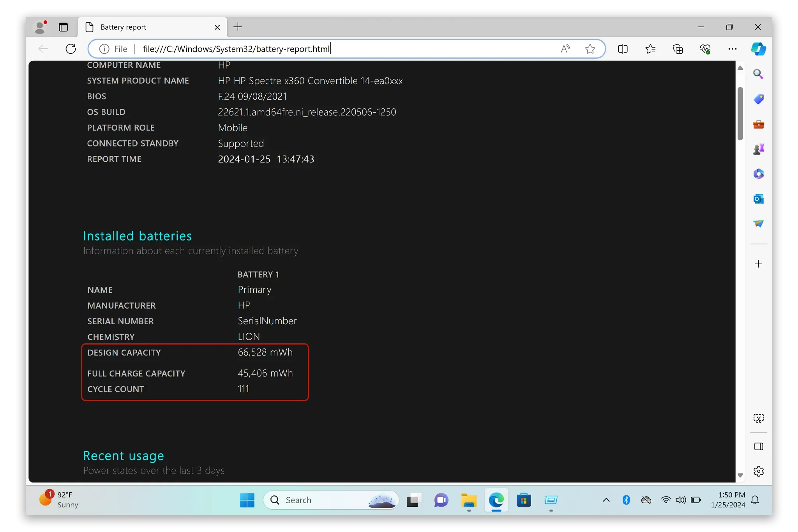Toggle the sidebar visibility button
The width and height of the screenshot is (798, 532).
(x=758, y=447)
